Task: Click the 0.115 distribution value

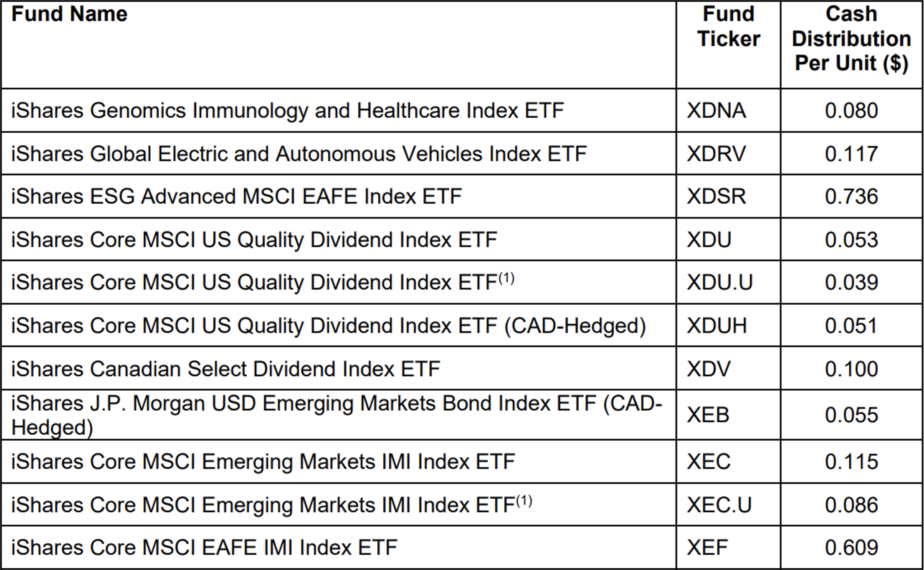Action: pyautogui.click(x=851, y=462)
